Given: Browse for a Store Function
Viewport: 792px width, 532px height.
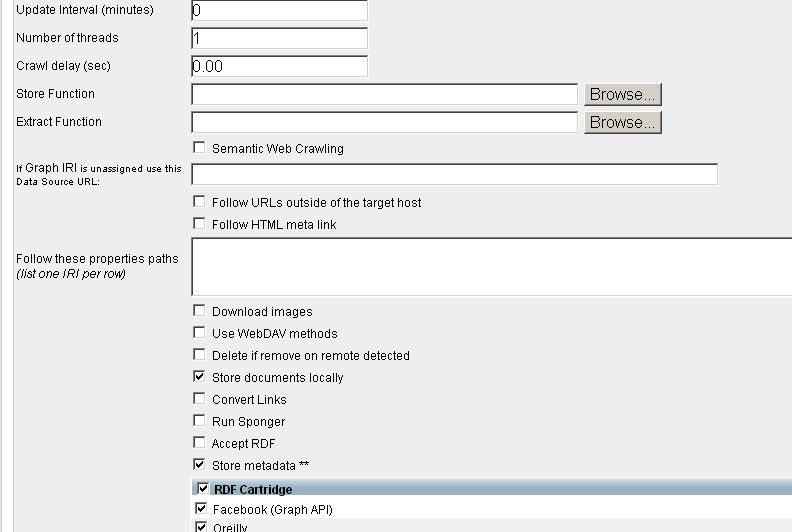Looking at the screenshot, I should pos(622,94).
